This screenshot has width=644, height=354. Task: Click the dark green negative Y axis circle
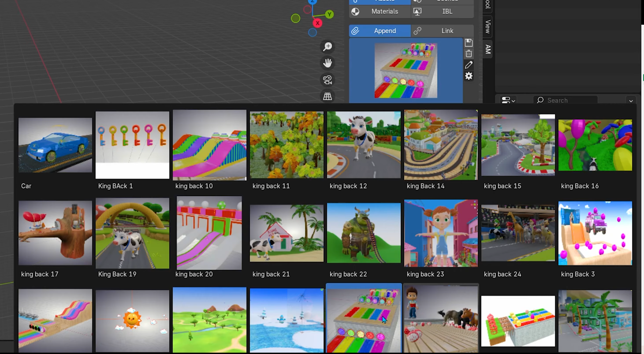pos(296,18)
